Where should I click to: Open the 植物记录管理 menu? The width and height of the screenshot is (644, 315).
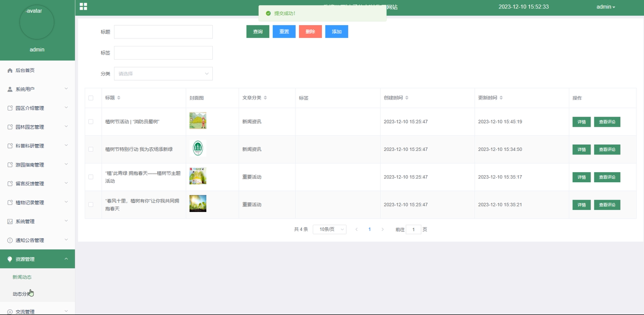[x=37, y=202]
